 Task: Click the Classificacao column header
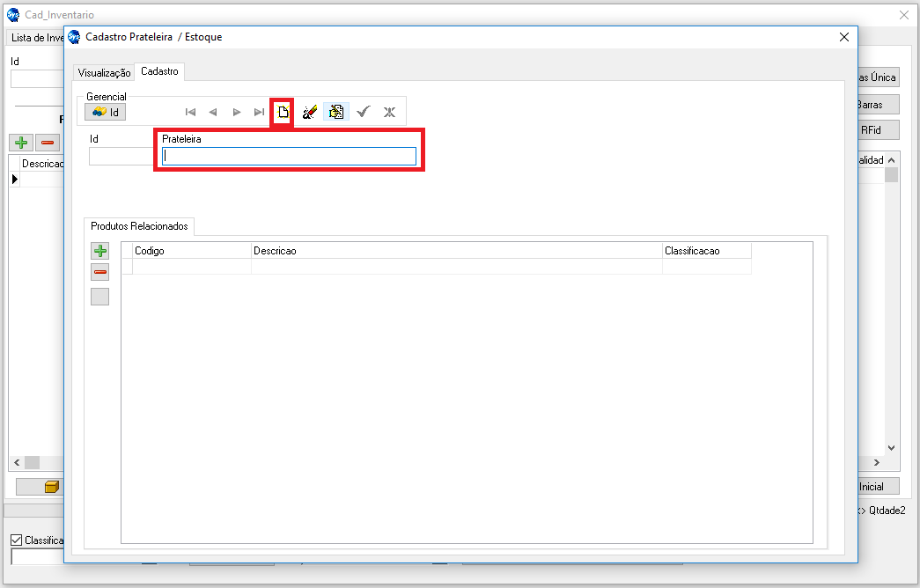point(706,251)
